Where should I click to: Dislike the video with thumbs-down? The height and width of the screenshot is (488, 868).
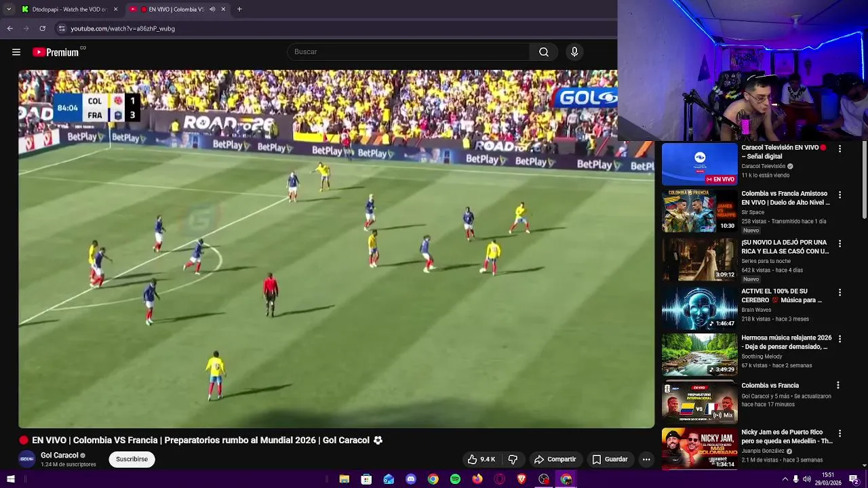(x=513, y=460)
